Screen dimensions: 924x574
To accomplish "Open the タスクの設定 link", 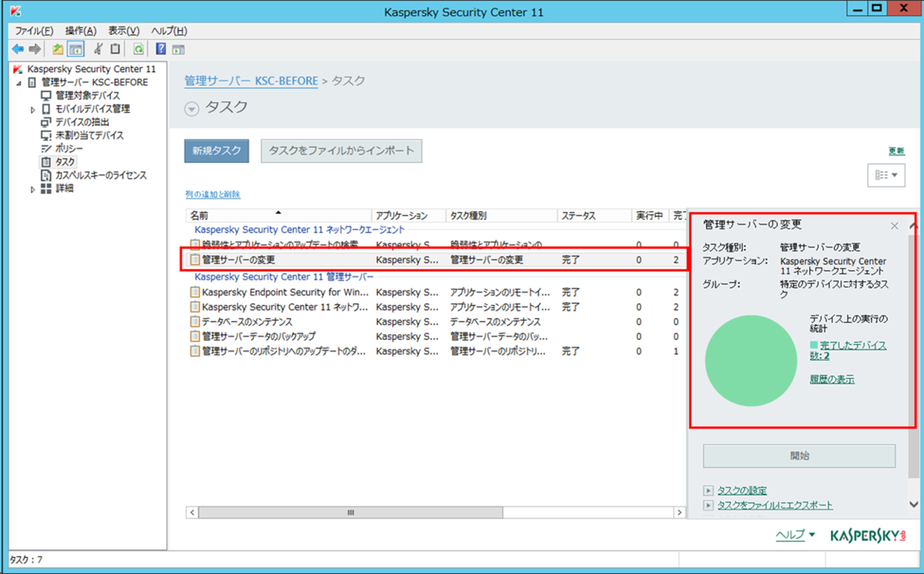I will click(x=742, y=490).
